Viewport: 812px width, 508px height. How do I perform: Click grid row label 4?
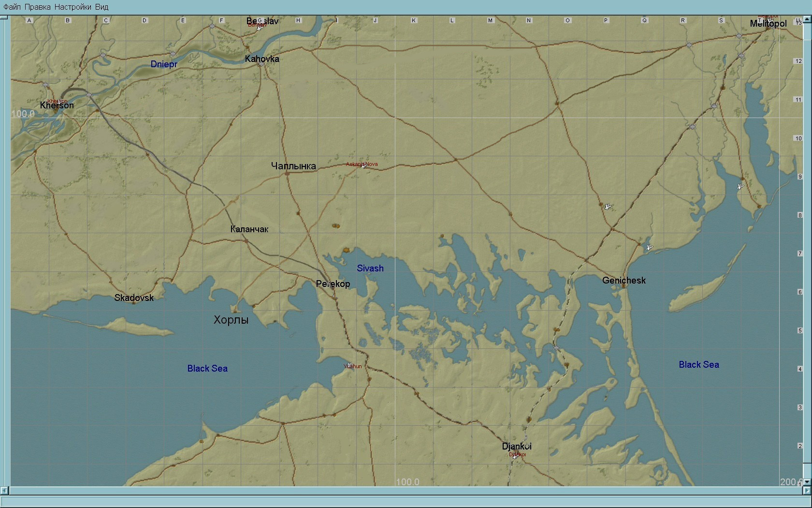click(800, 369)
